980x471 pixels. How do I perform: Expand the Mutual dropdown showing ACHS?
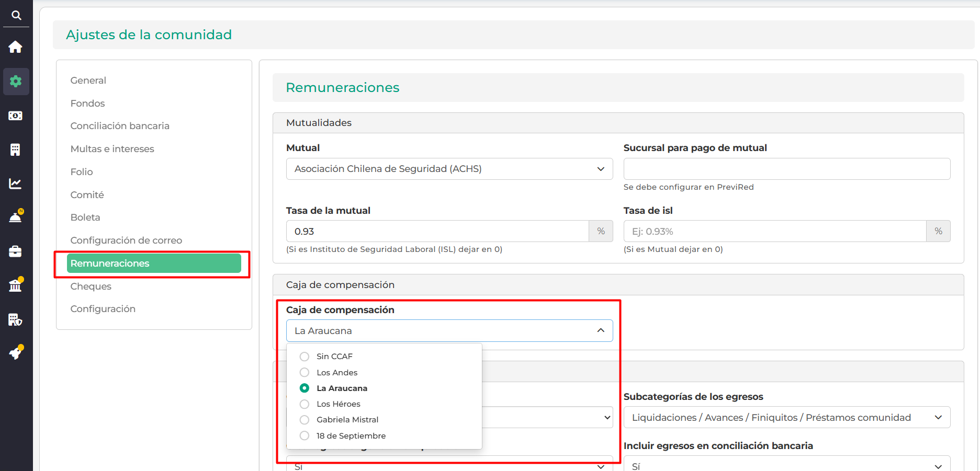449,169
